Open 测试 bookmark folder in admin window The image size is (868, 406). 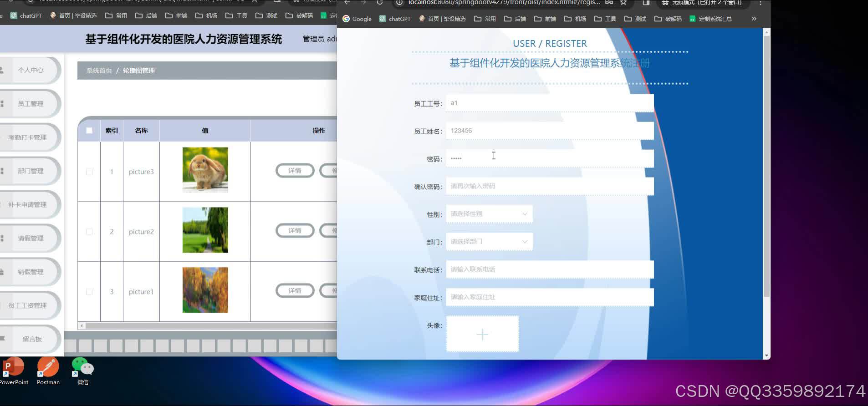click(x=266, y=15)
